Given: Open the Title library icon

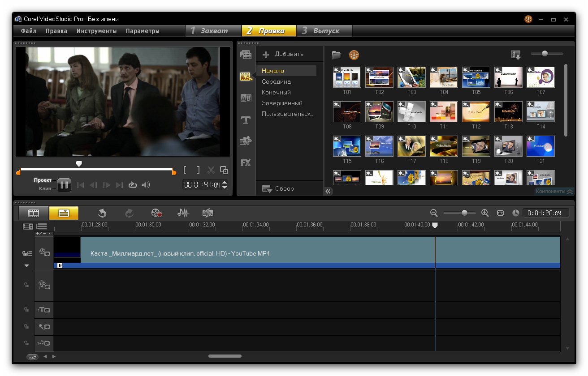Looking at the screenshot, I should coord(246,120).
